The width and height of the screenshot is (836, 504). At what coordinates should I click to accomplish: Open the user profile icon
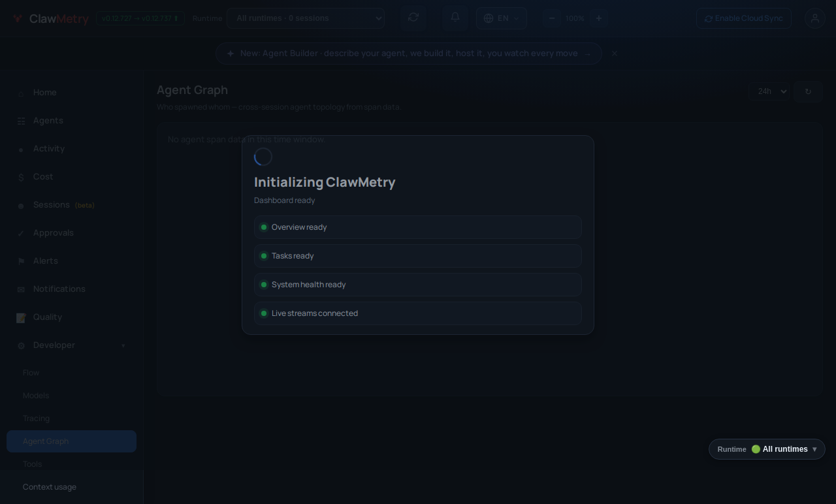click(815, 18)
